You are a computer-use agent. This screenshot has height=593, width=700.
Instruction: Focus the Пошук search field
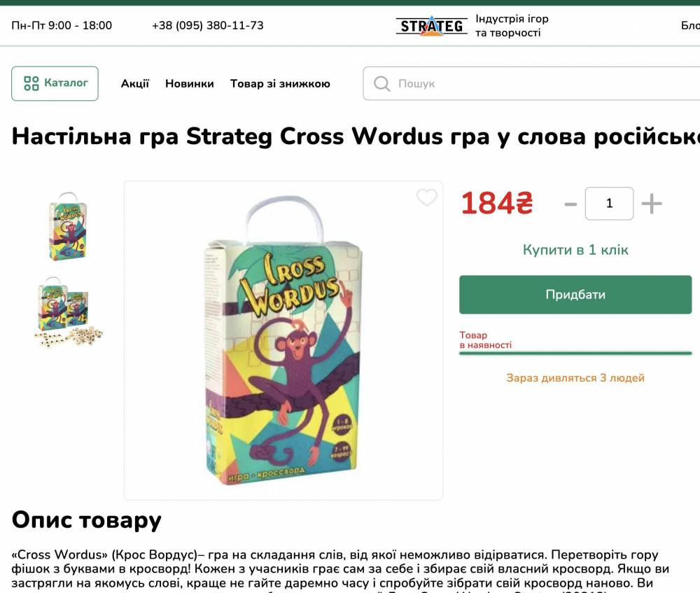point(531,83)
